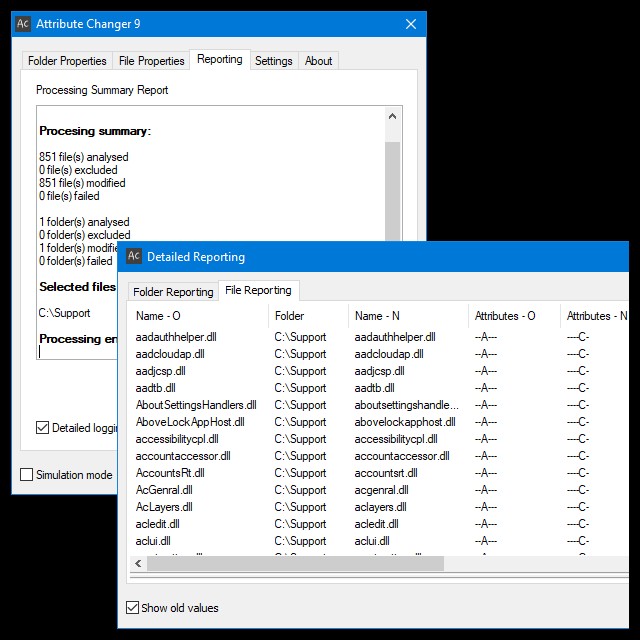The image size is (640, 640).
Task: Toggle the Detailed logging checkbox
Action: (x=42, y=428)
